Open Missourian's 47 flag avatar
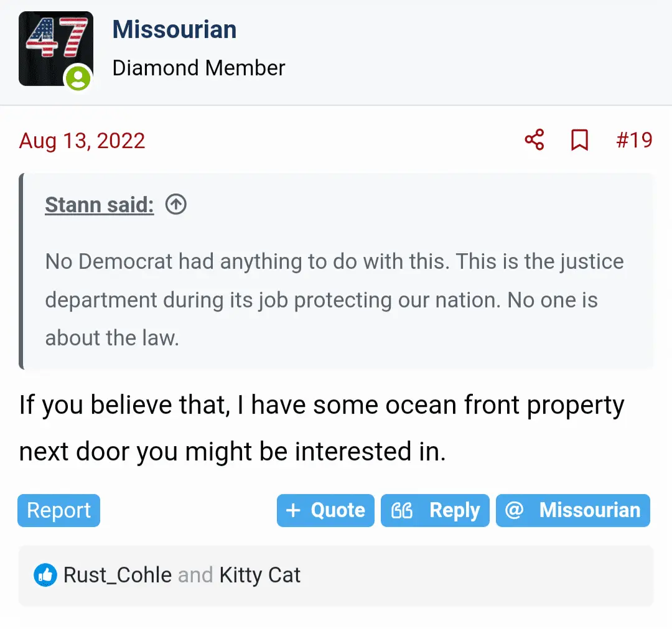The width and height of the screenshot is (672, 629). 55,49
